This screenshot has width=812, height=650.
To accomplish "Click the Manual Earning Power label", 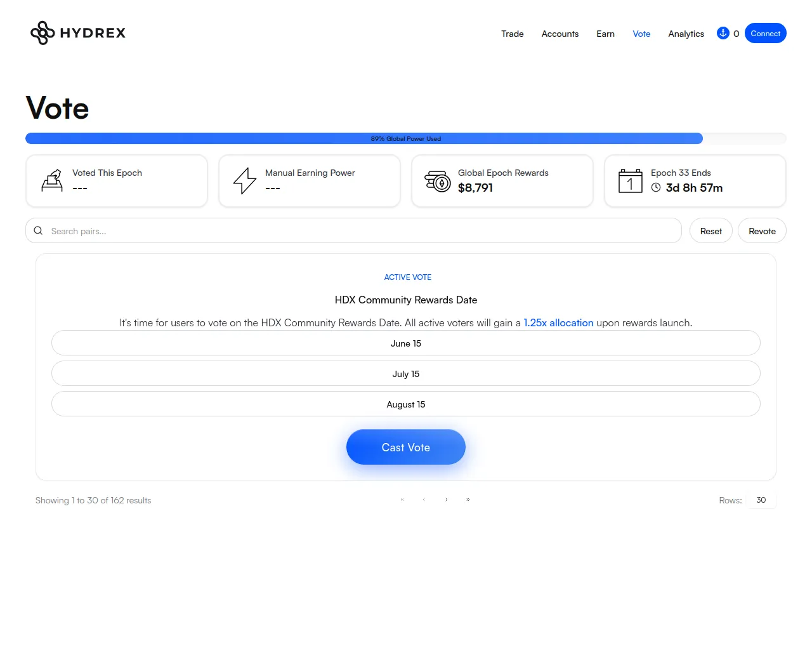I will pos(310,173).
